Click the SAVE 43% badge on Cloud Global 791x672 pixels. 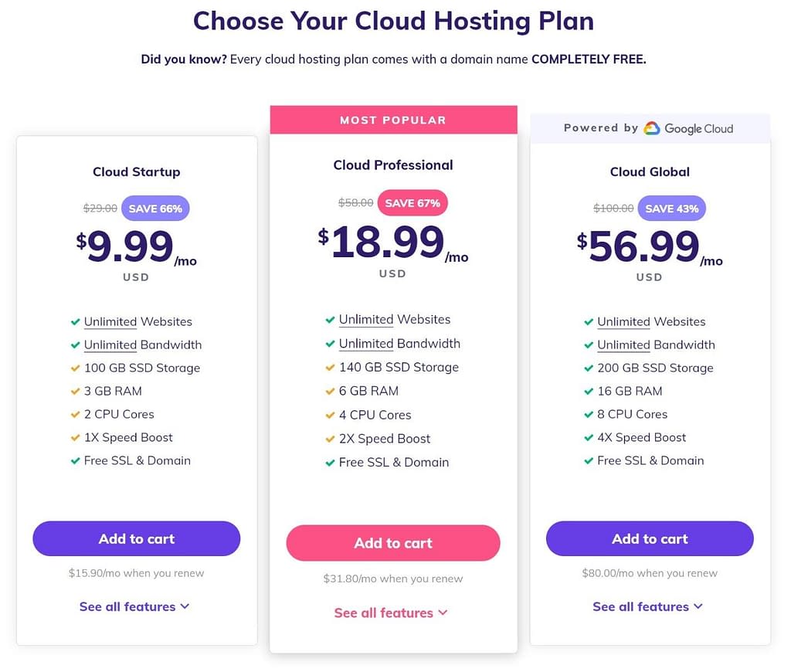[671, 209]
